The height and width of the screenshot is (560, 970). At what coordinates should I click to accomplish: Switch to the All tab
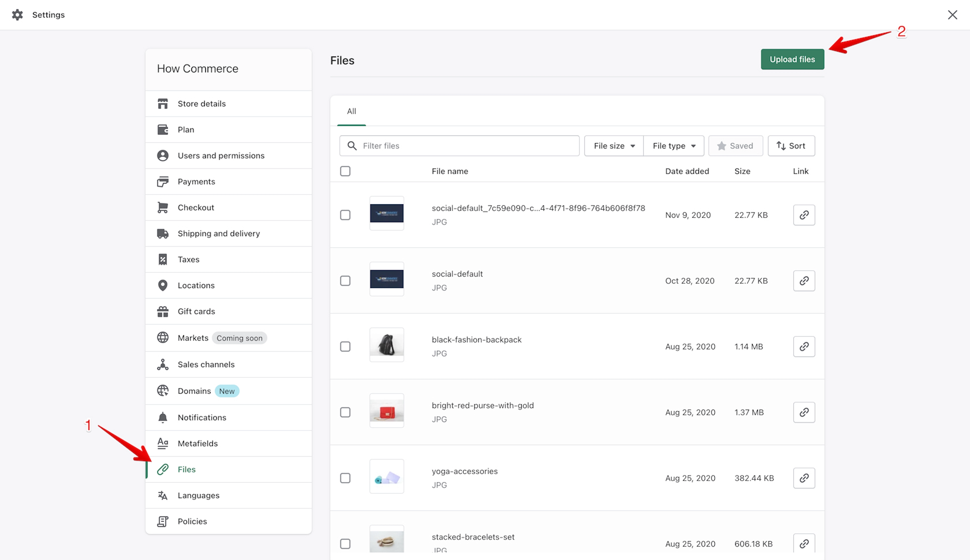pyautogui.click(x=351, y=111)
